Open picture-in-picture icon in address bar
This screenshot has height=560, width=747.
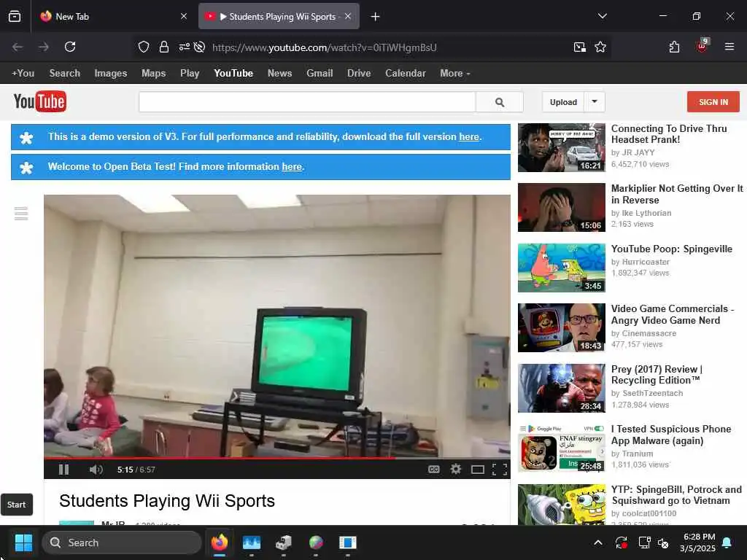[580, 47]
